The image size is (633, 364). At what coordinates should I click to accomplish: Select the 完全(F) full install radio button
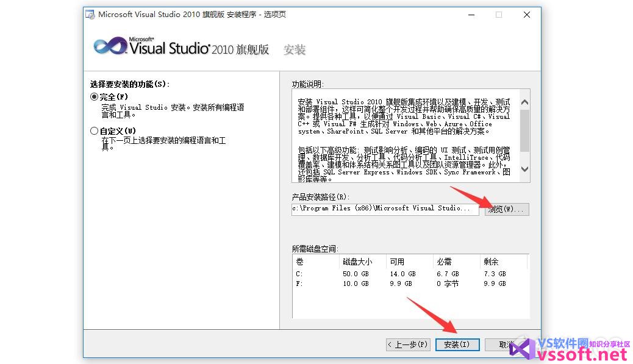point(94,97)
